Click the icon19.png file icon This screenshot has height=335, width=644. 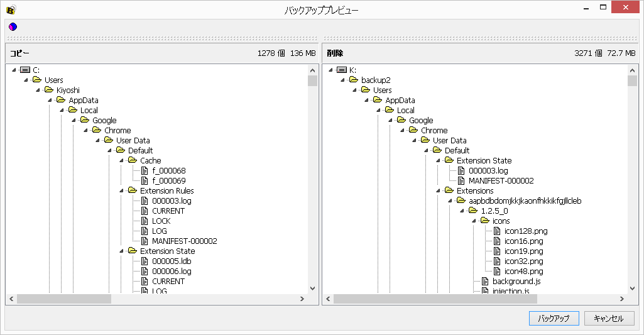[497, 251]
